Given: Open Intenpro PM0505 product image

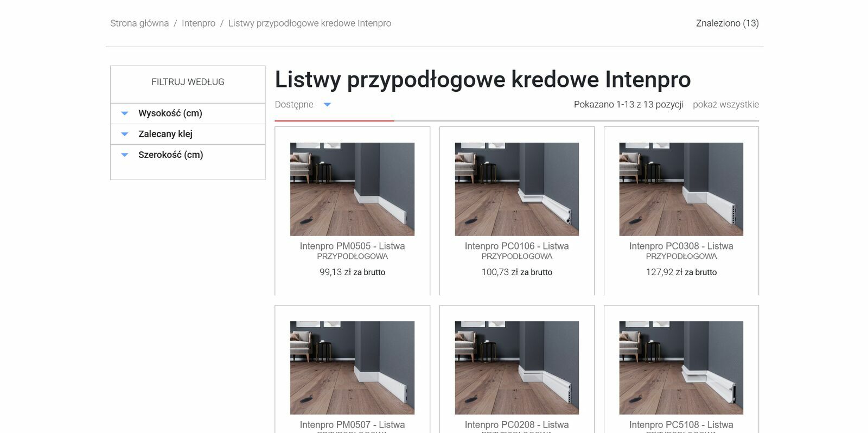Looking at the screenshot, I should coord(352,189).
